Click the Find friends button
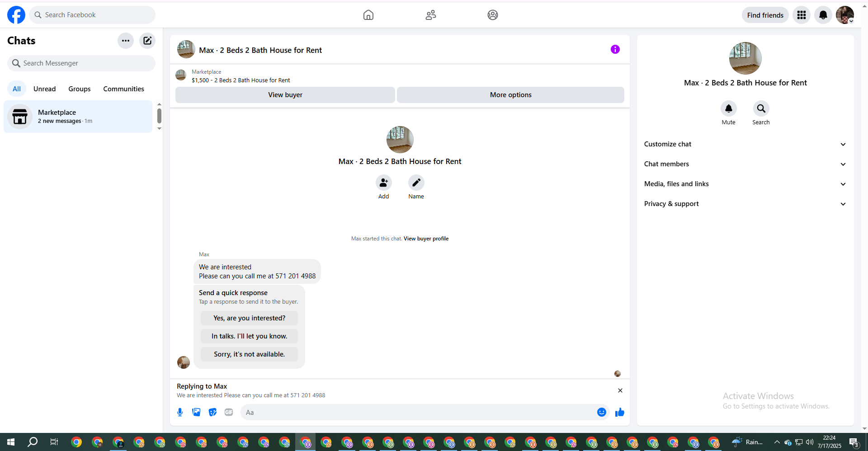The height and width of the screenshot is (451, 868). tap(765, 15)
